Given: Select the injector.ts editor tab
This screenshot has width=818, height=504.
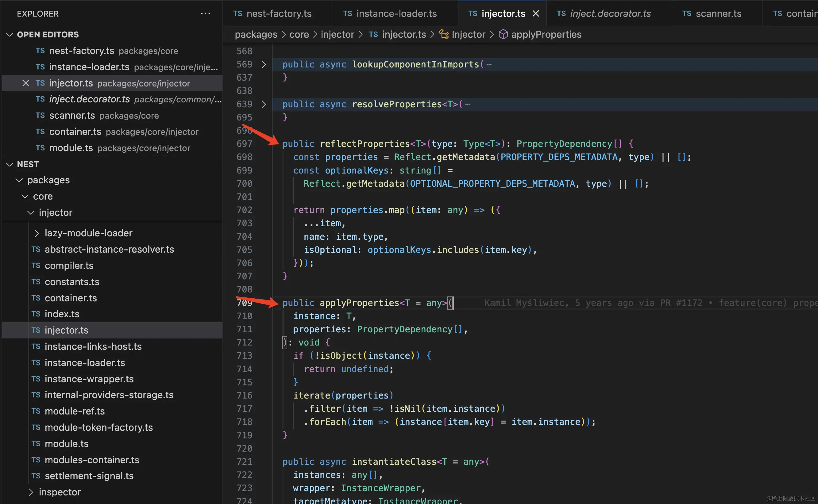Looking at the screenshot, I should (502, 14).
